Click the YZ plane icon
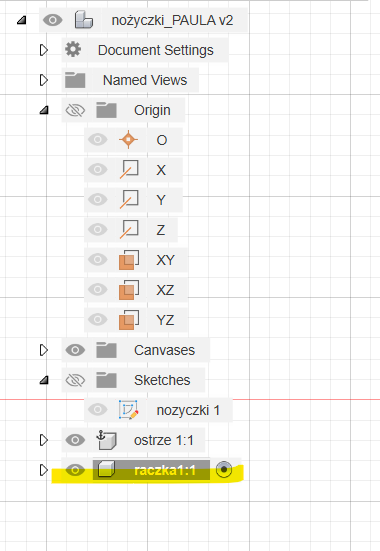Viewport: 380px width, 551px height. coord(129,320)
